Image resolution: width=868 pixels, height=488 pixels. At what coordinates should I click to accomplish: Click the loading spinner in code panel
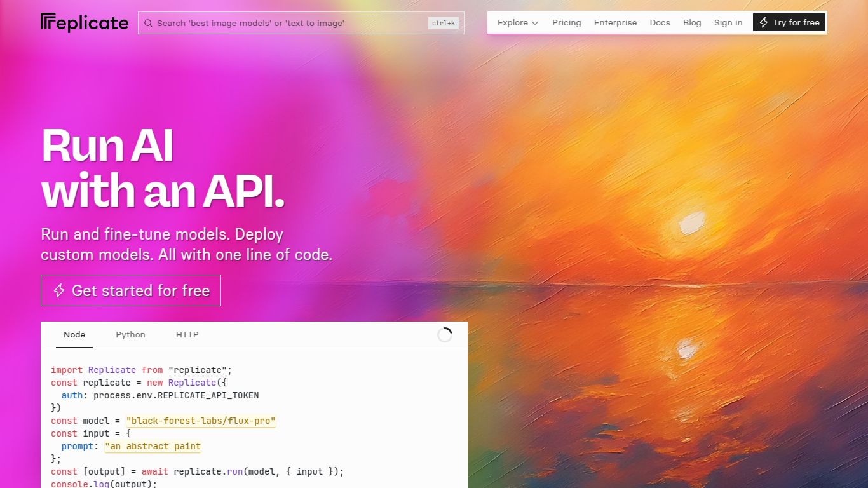445,335
